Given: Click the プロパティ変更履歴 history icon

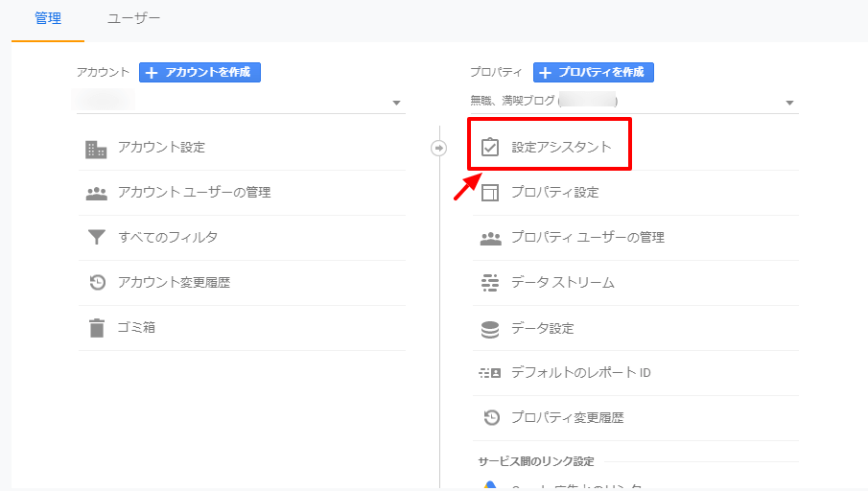Looking at the screenshot, I should (492, 417).
